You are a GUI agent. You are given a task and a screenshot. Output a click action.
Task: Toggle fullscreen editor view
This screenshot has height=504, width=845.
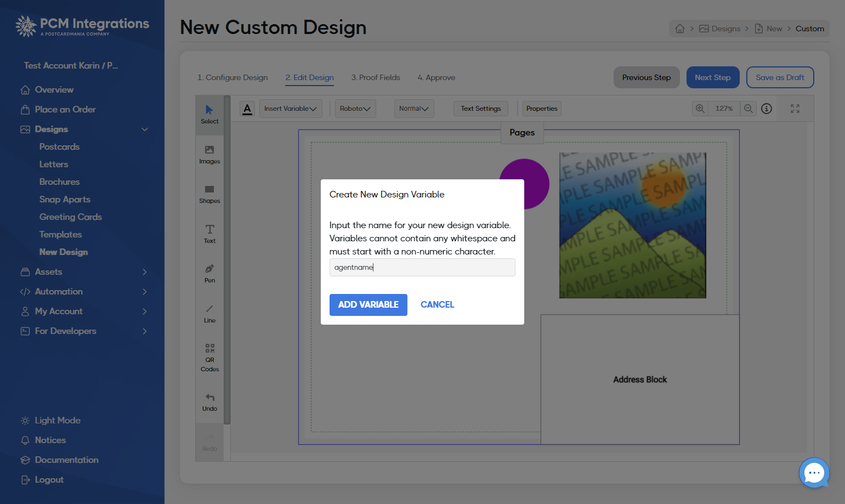[795, 109]
